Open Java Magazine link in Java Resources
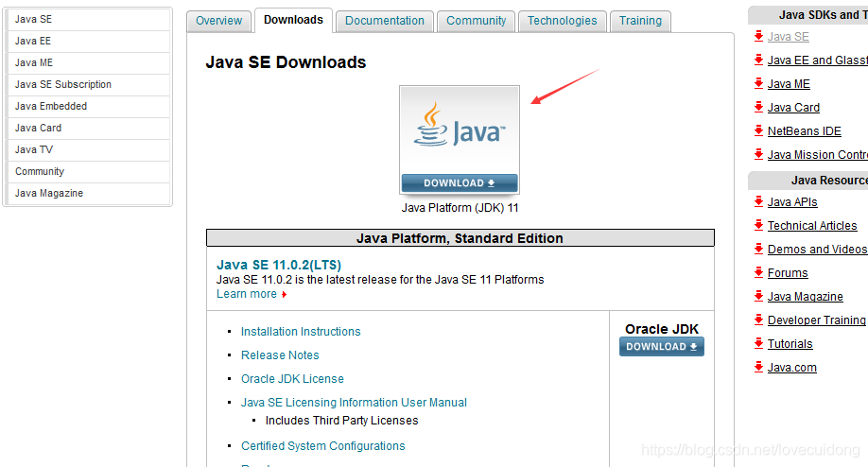Screen dimensions: 868x467 click(806, 297)
